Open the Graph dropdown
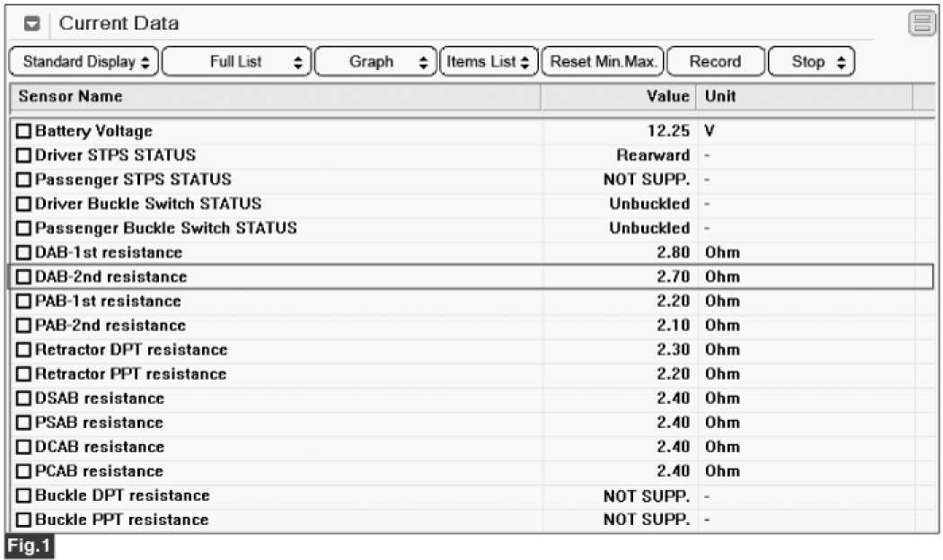 [376, 62]
